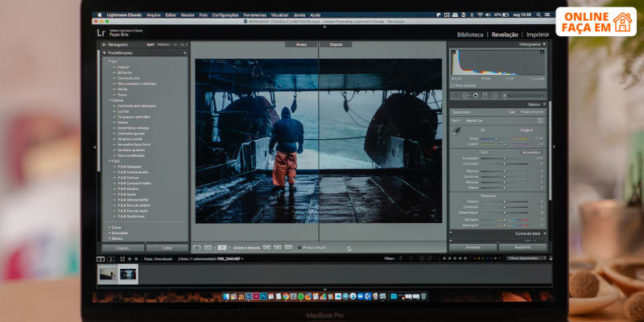Image resolution: width=644 pixels, height=322 pixels.
Task: Switch to the Imprimir module
Action: point(538,35)
